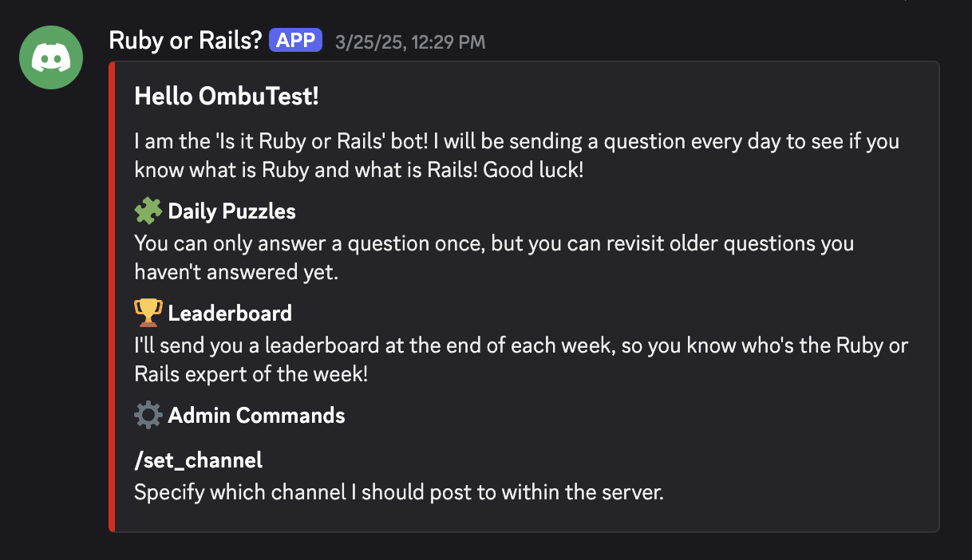Expand the Daily Puzzles section
Image resolution: width=972 pixels, height=560 pixels.
[x=231, y=211]
